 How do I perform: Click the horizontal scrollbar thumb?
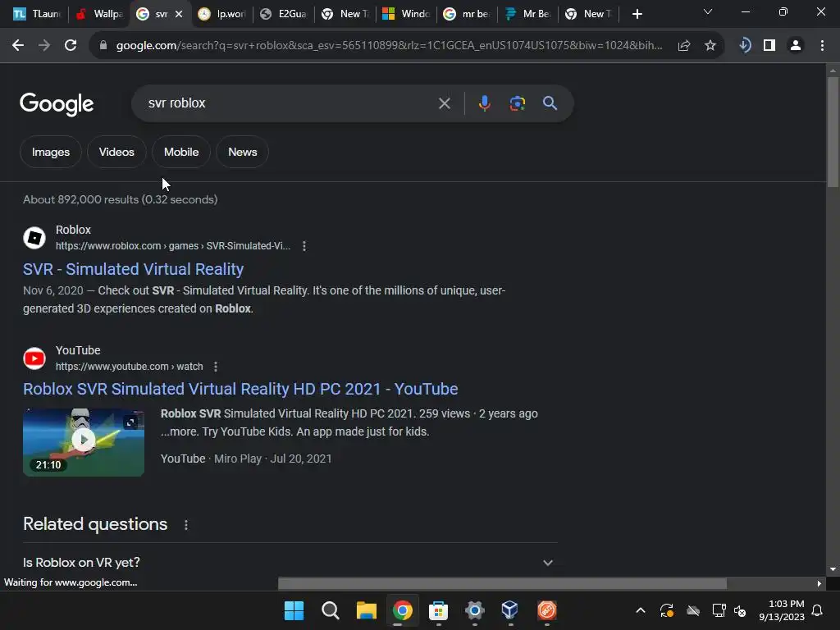tap(502, 583)
